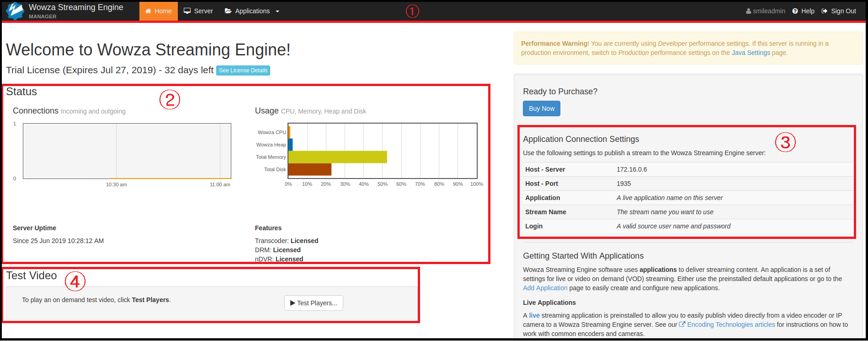Viewport: 868px width, 341px height.
Task: Open the Test Players dialog
Action: pyautogui.click(x=314, y=303)
